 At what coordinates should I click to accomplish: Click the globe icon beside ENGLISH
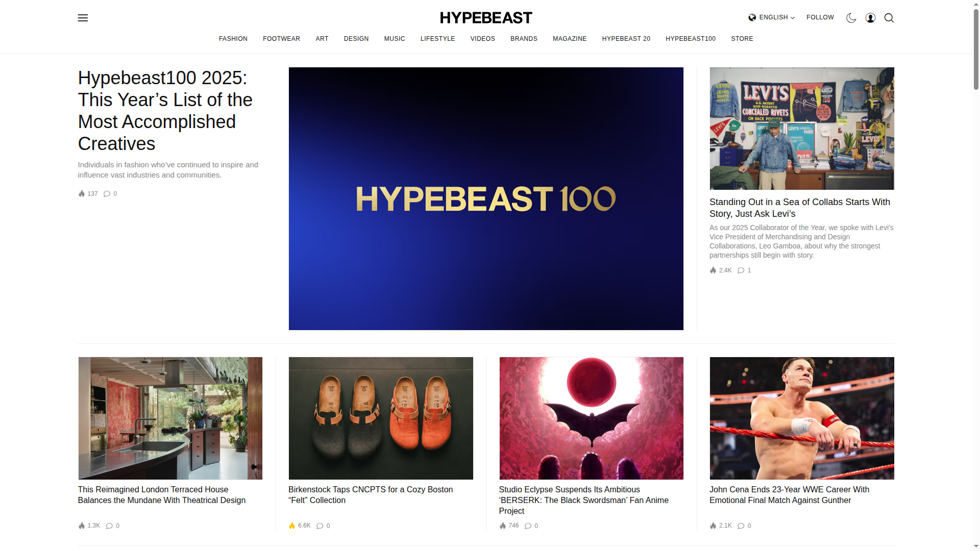pyautogui.click(x=752, y=17)
